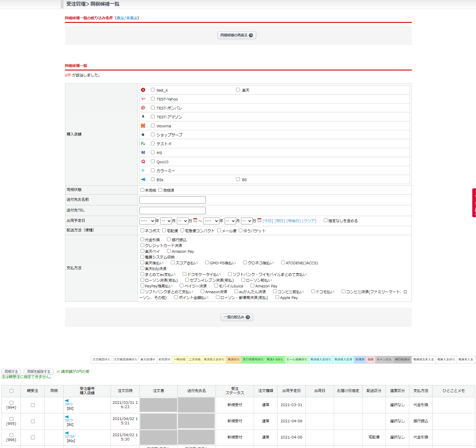Open order number 20786 link
The height and width of the screenshot is (448, 476).
click(x=70, y=436)
